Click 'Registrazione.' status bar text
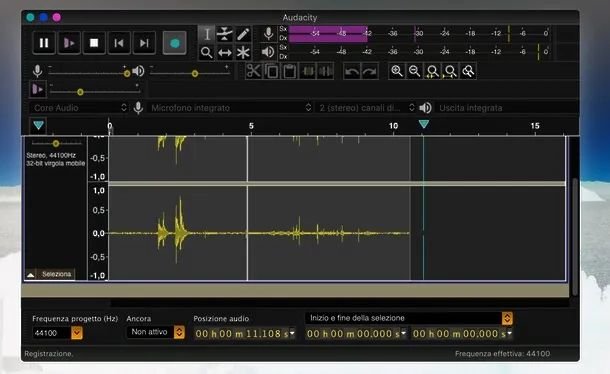The width and height of the screenshot is (610, 374). coord(49,354)
